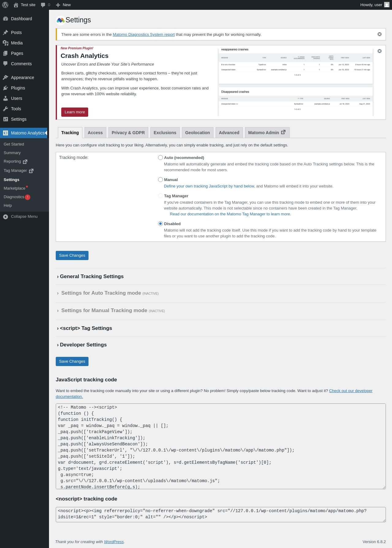The width and height of the screenshot is (392, 548).
Task: Switch to the Tracking tab
Action: (70, 133)
